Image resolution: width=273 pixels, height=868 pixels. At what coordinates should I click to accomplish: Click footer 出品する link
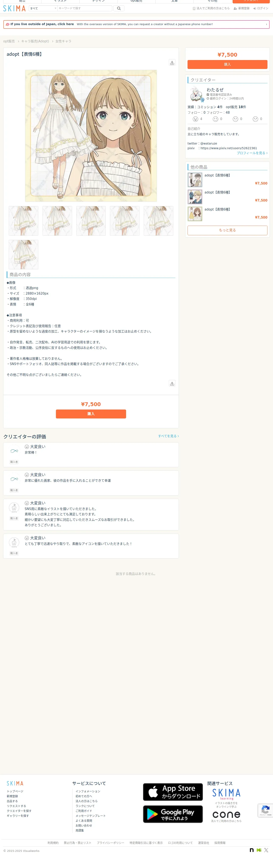pos(12,801)
